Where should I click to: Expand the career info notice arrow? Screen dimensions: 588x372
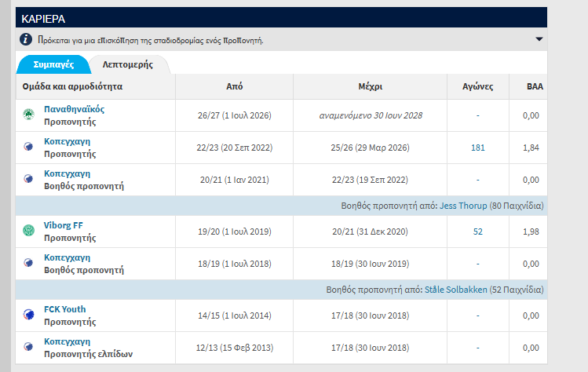(x=539, y=39)
